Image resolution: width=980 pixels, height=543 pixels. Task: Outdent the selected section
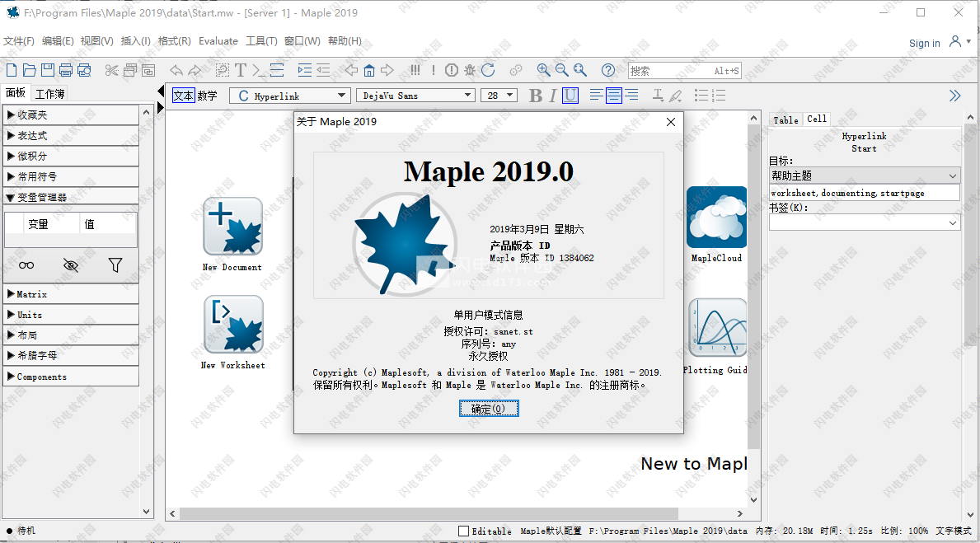click(323, 70)
